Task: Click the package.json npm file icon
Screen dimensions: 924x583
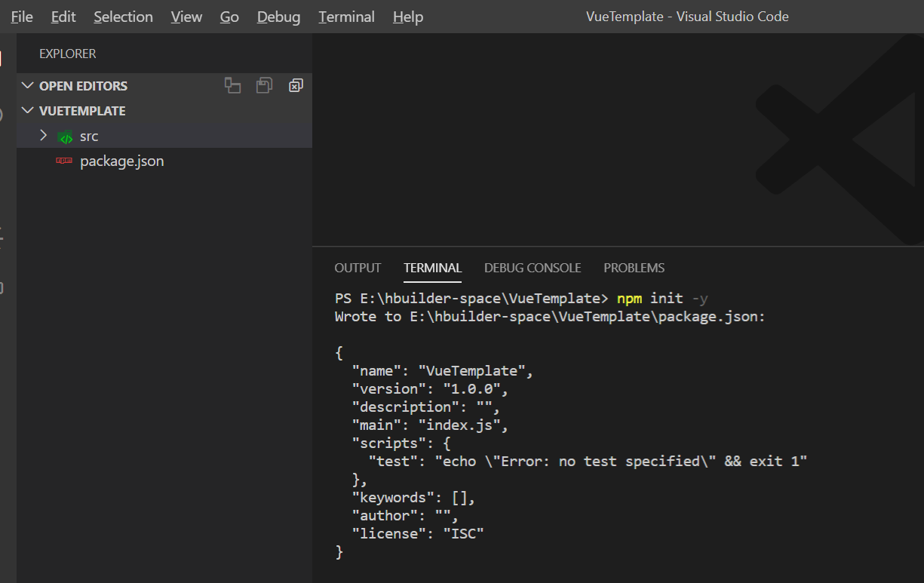Action: pos(65,161)
